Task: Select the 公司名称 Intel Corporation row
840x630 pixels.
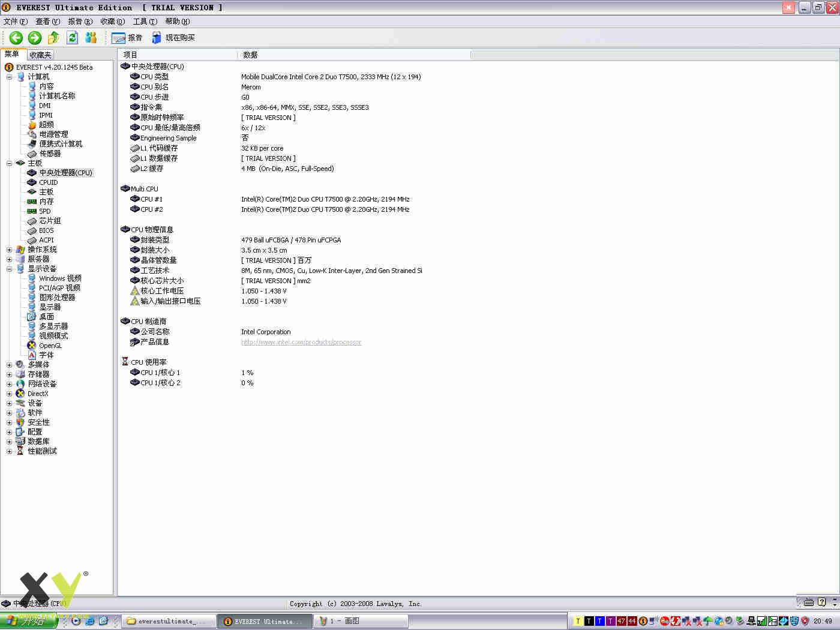Action: pos(211,332)
